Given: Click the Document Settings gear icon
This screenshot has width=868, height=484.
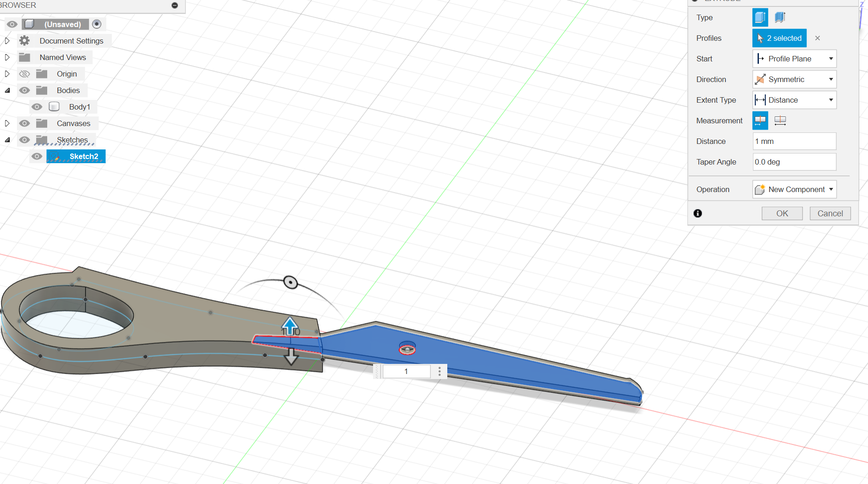Looking at the screenshot, I should click(x=25, y=41).
